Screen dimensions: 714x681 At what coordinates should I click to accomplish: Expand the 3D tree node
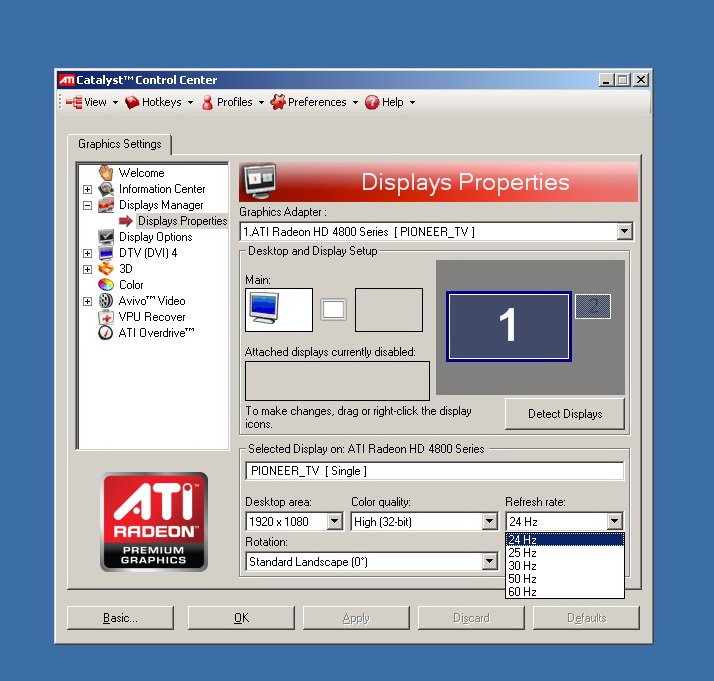(x=87, y=269)
